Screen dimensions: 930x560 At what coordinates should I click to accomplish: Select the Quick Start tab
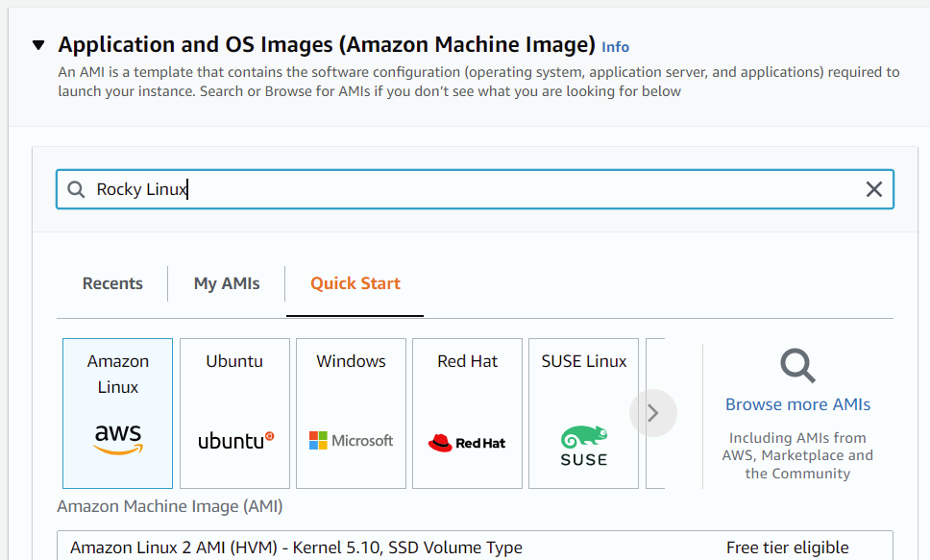click(x=355, y=283)
